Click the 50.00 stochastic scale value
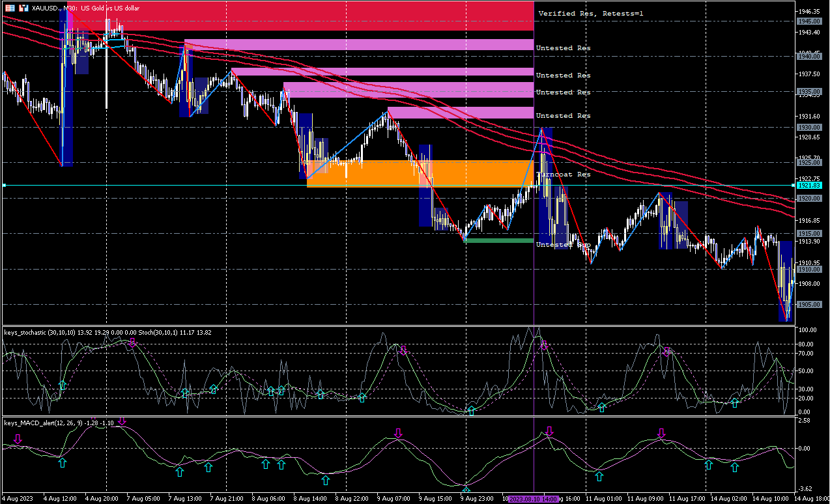Viewport: 830px width, 504px height. (805, 371)
